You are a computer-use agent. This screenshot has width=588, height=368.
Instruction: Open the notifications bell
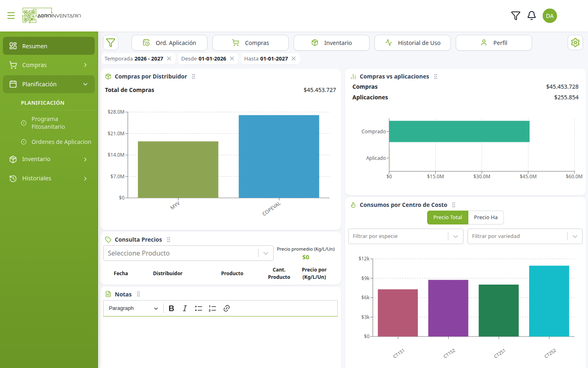click(x=532, y=16)
